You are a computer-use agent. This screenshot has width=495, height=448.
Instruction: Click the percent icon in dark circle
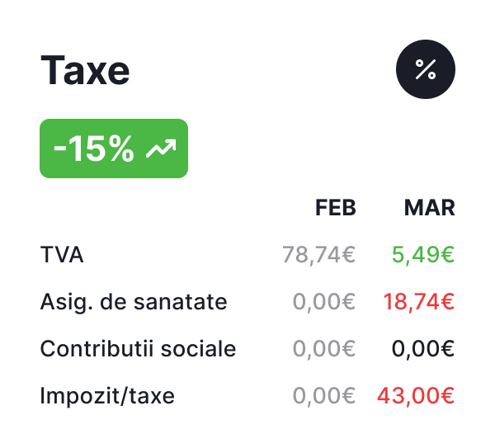[x=426, y=69]
